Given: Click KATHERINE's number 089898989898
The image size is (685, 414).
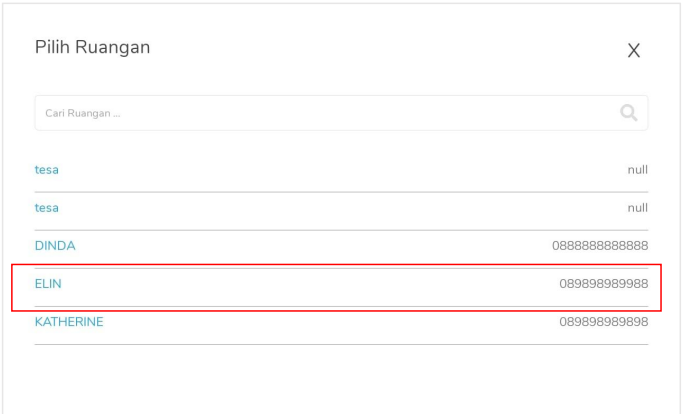Looking at the screenshot, I should 603,322.
